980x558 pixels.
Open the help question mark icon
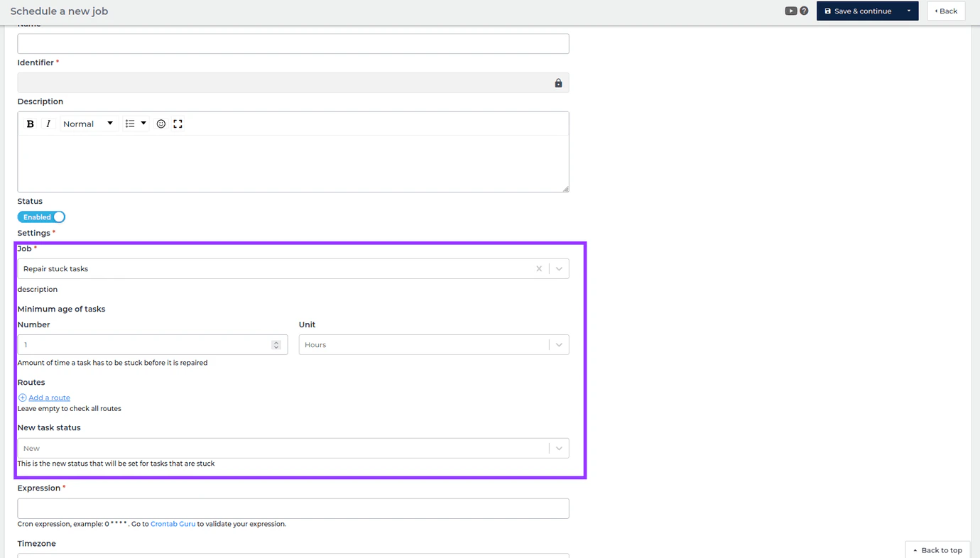click(804, 11)
